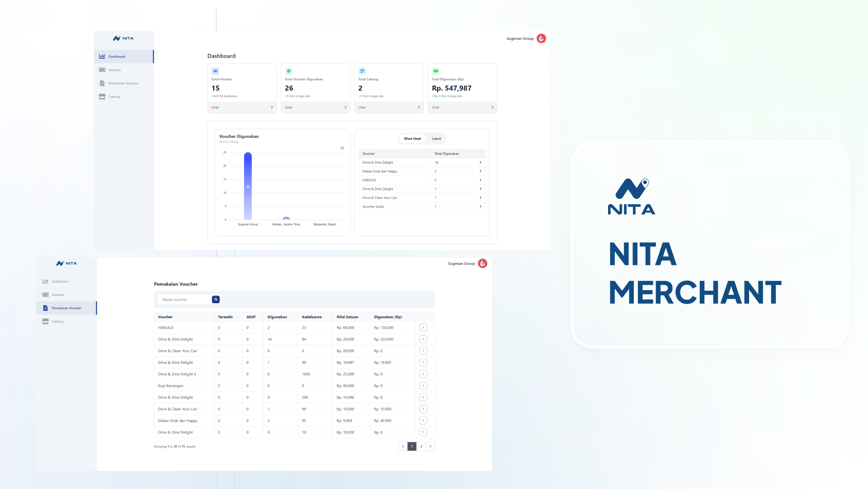Click the Total Digunakan (Rp) card icon
This screenshot has width=868, height=489.
pos(435,71)
